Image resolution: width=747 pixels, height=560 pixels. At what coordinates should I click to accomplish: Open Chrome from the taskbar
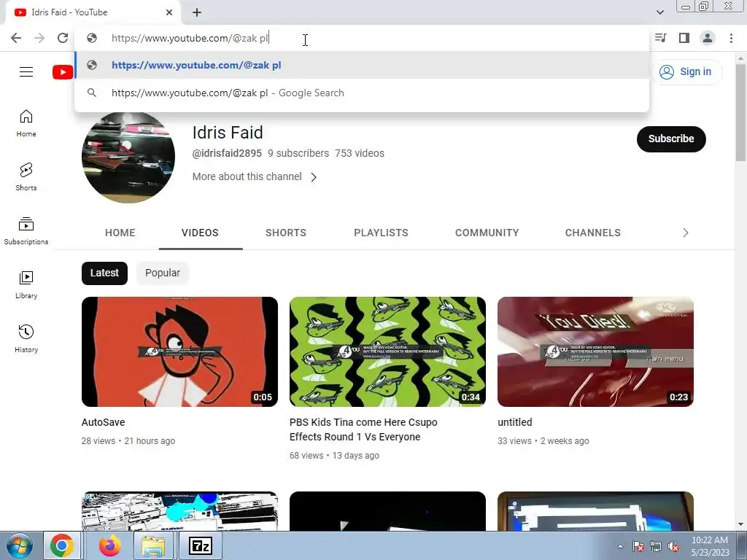[62, 545]
